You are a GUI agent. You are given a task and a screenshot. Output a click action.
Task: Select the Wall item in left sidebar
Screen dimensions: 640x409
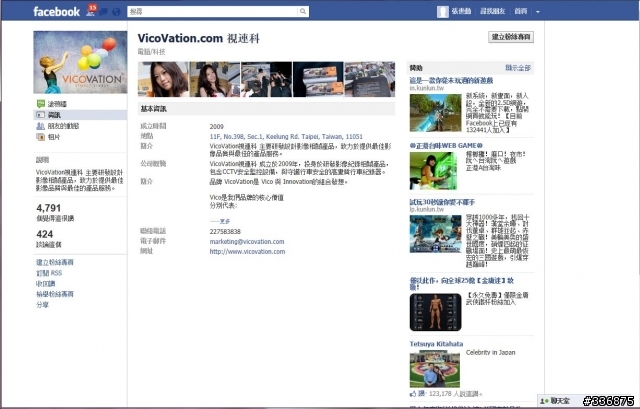coord(80,104)
